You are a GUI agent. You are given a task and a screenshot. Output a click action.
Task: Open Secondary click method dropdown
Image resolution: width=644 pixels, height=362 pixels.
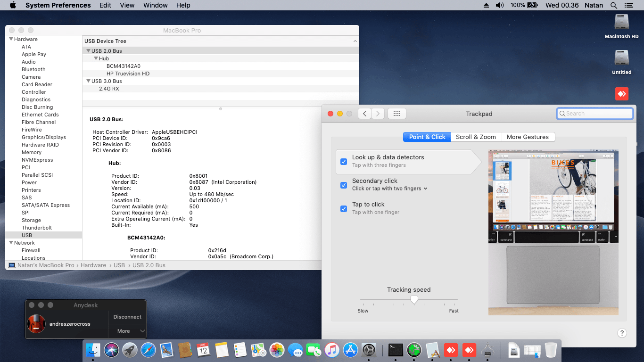pyautogui.click(x=390, y=189)
